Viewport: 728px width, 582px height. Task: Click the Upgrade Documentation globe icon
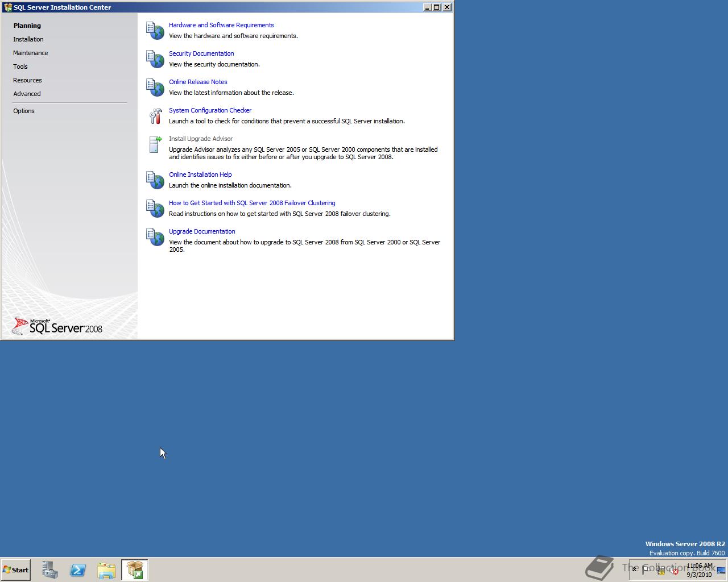[155, 236]
